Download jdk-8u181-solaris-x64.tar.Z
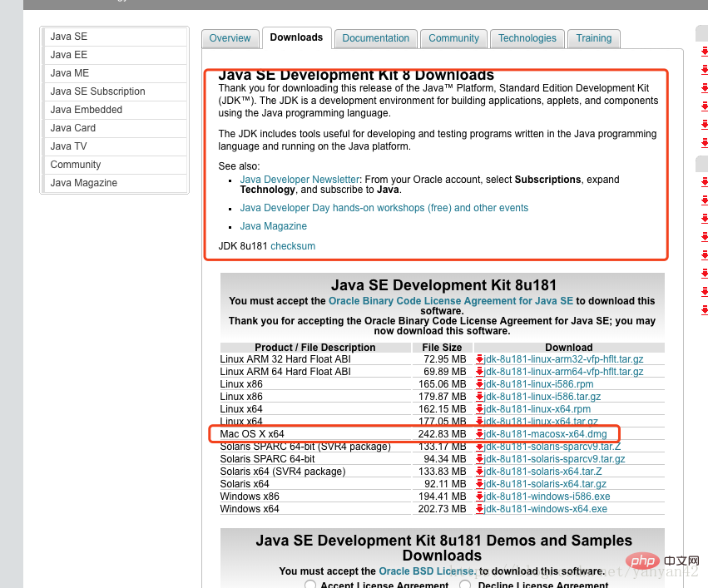The width and height of the screenshot is (708, 588). coord(542,472)
